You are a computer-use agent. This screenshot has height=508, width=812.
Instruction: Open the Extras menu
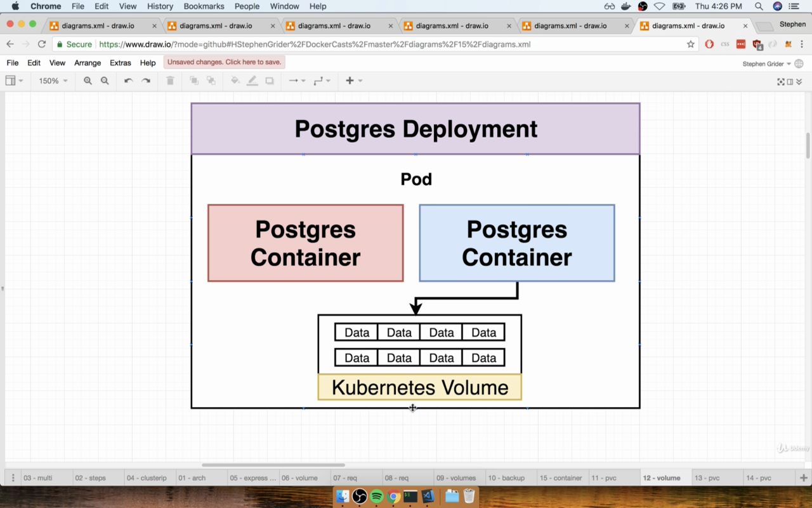(x=121, y=63)
